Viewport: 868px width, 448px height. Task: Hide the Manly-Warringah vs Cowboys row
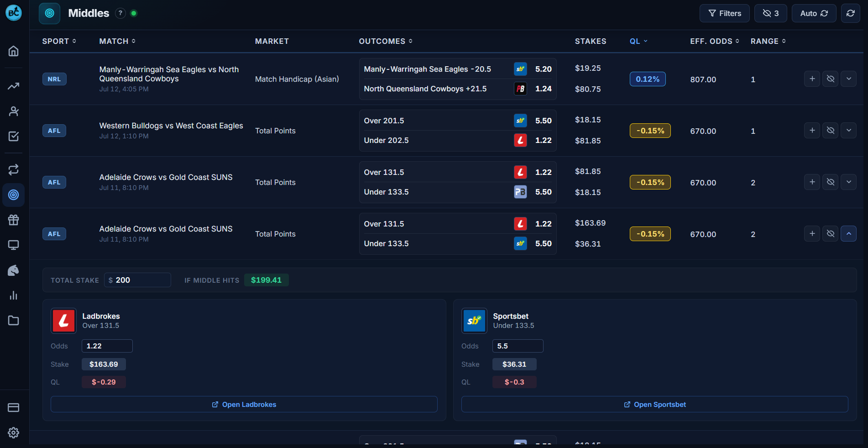[831, 79]
